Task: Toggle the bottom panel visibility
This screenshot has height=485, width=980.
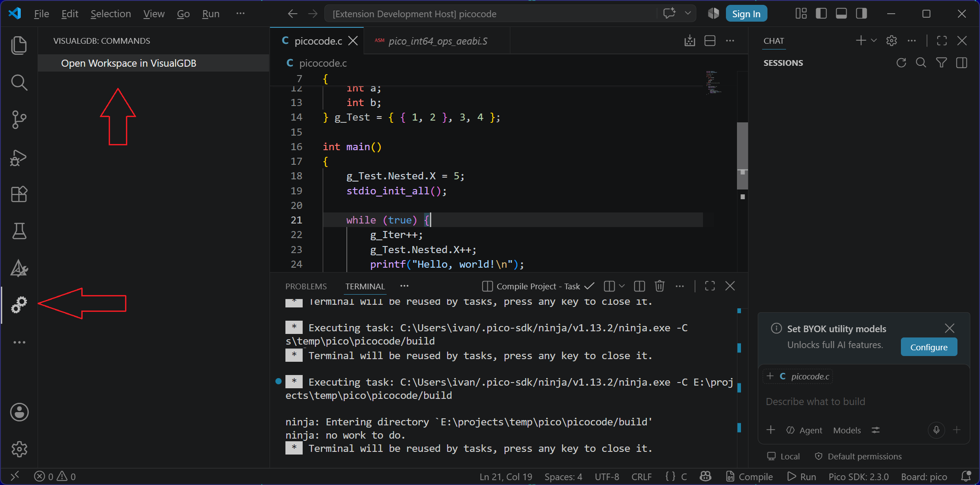Action: click(x=841, y=14)
